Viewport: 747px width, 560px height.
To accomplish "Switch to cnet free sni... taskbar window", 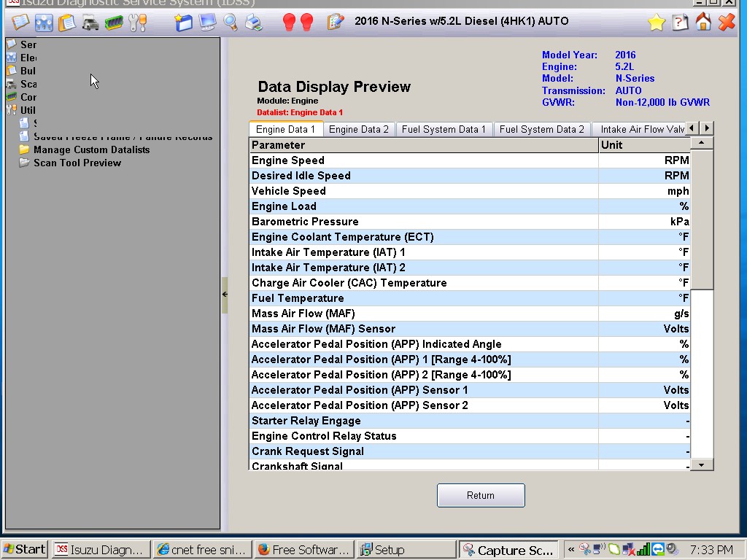I will pyautogui.click(x=203, y=550).
